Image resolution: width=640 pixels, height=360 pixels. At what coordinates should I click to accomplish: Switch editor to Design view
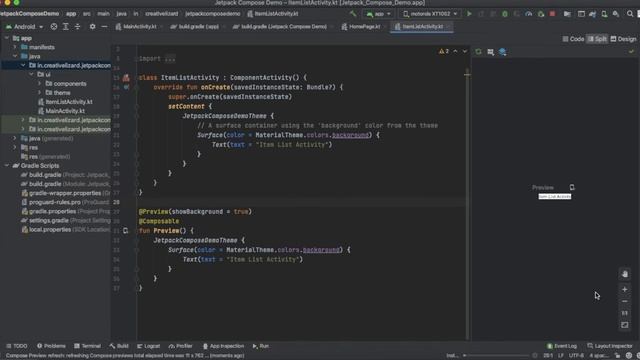623,39
